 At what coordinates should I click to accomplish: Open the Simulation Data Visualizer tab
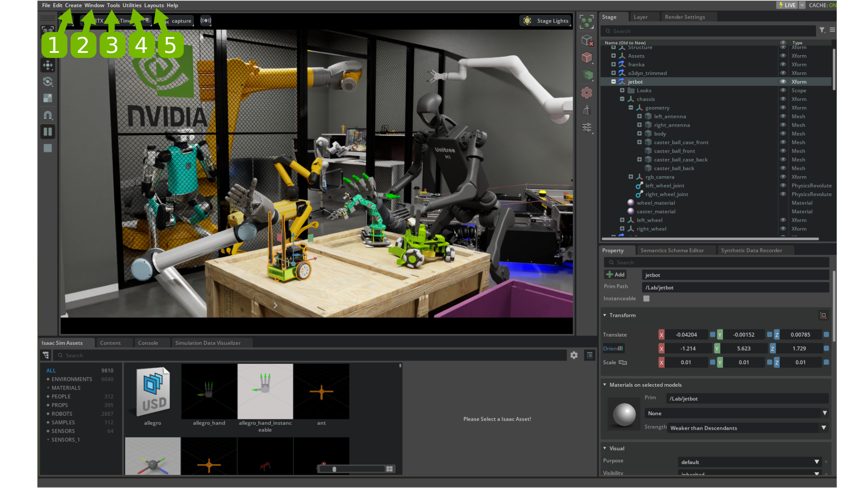(208, 343)
